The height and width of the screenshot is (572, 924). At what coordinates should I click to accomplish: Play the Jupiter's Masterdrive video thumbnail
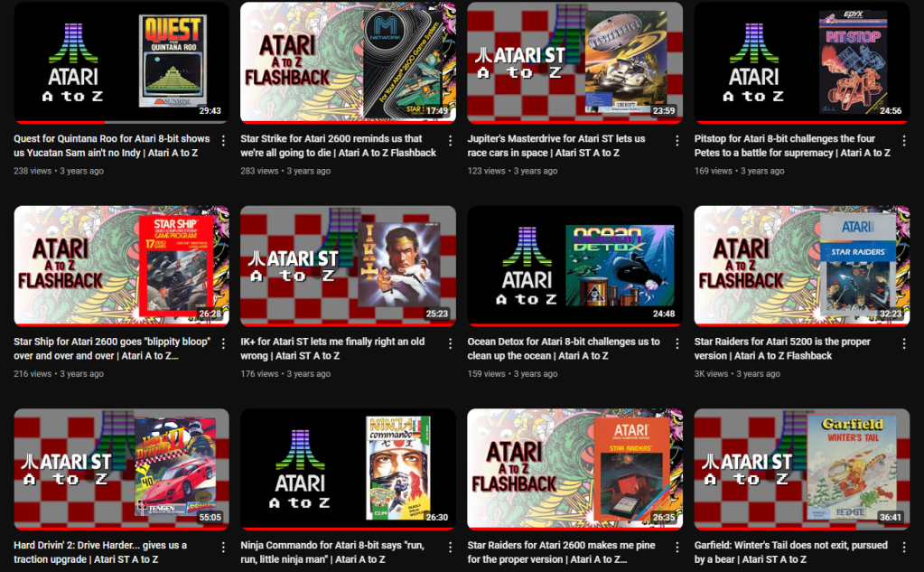[x=574, y=61]
